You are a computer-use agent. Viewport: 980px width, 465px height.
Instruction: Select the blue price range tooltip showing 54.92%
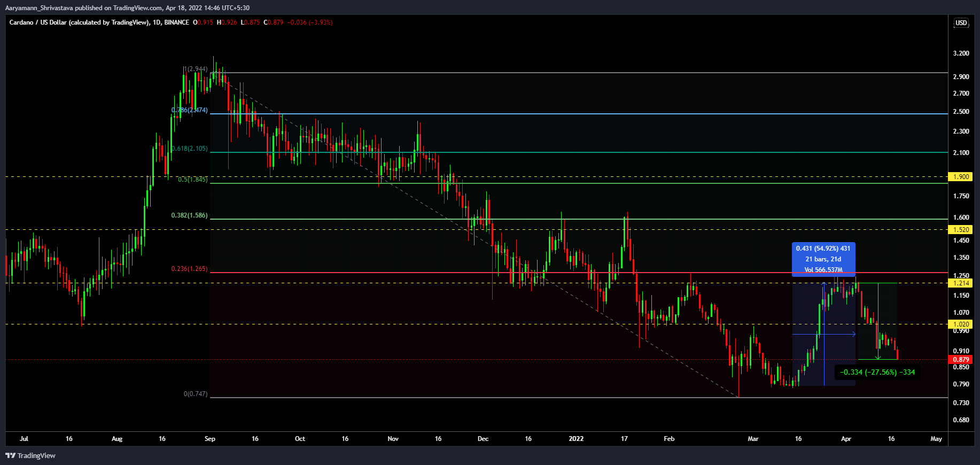pyautogui.click(x=823, y=259)
